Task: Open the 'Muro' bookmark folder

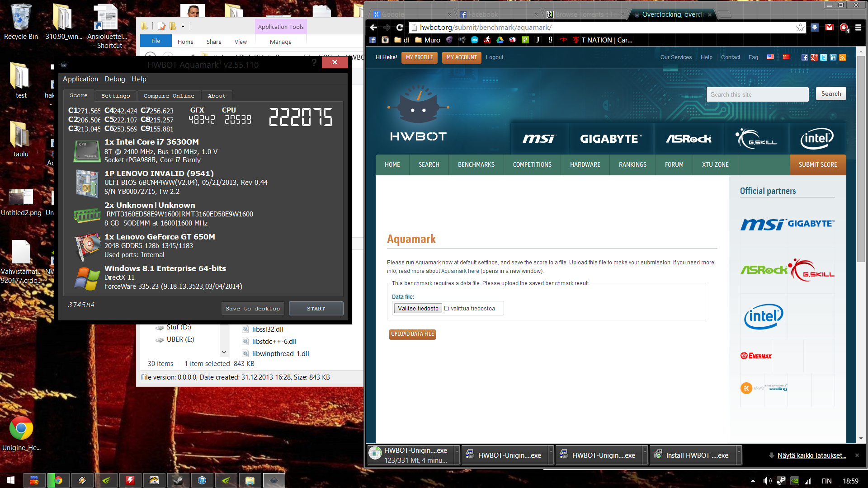Action: pos(428,40)
